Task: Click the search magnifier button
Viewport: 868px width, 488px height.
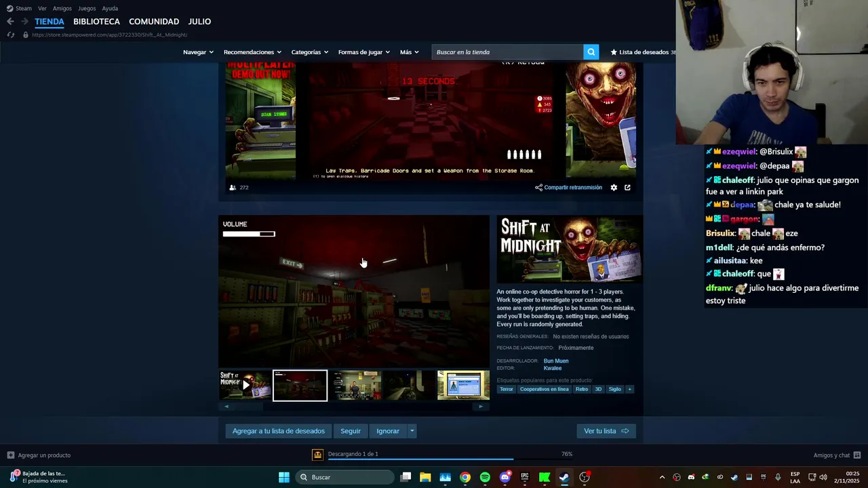Action: tap(591, 52)
